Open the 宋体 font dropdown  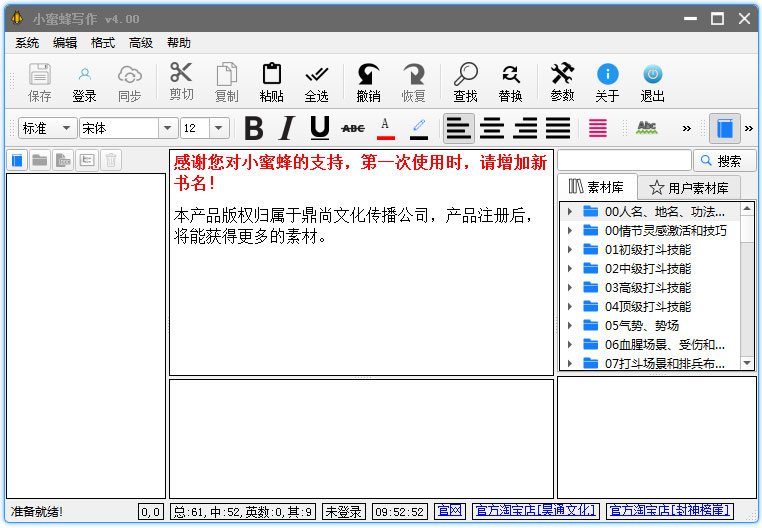pyautogui.click(x=168, y=128)
